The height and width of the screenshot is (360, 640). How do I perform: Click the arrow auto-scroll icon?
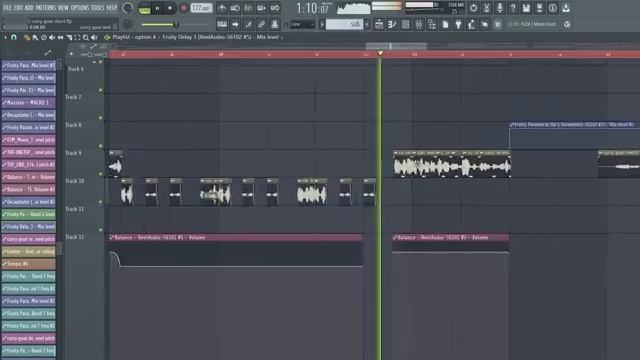pyautogui.click(x=236, y=24)
